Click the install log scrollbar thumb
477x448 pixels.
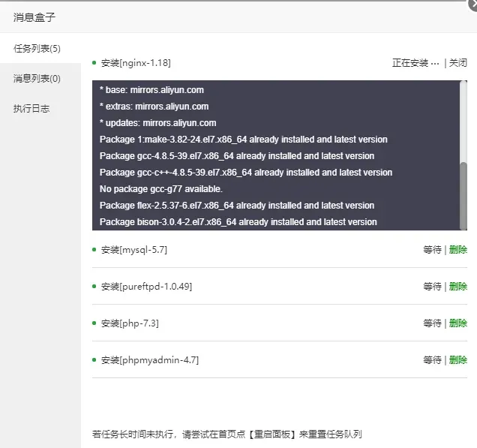pos(463,196)
